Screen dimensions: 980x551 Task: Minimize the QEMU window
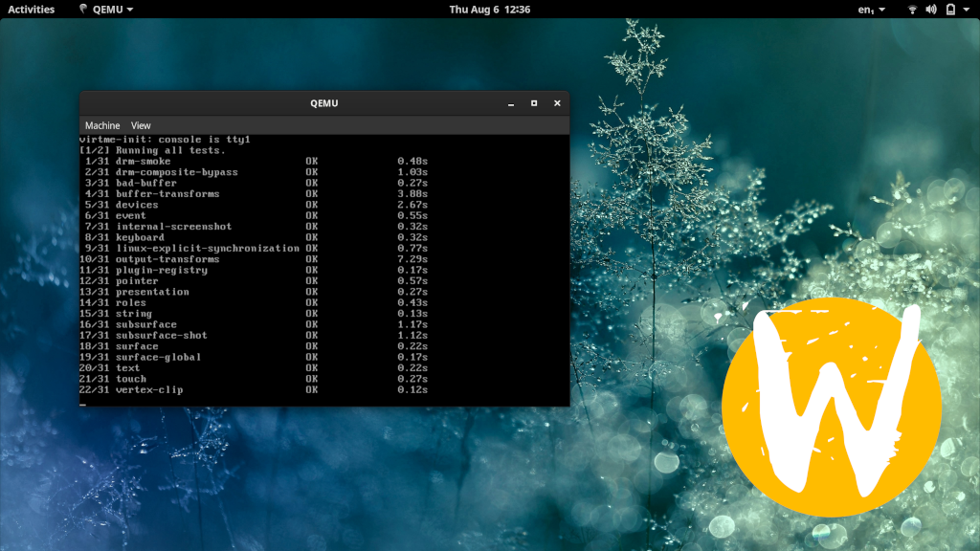coord(511,103)
